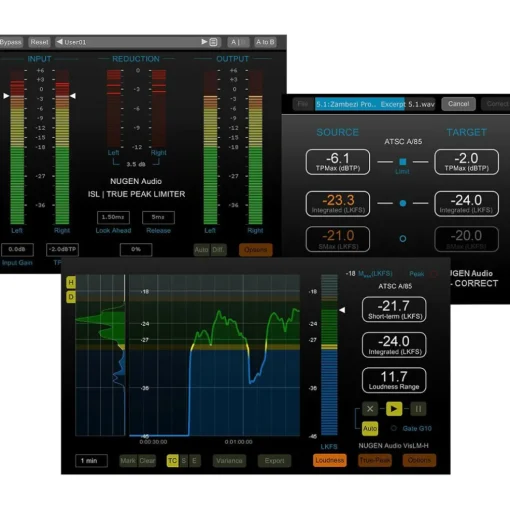Click the -2.0dBTP threshold field

pos(62,249)
